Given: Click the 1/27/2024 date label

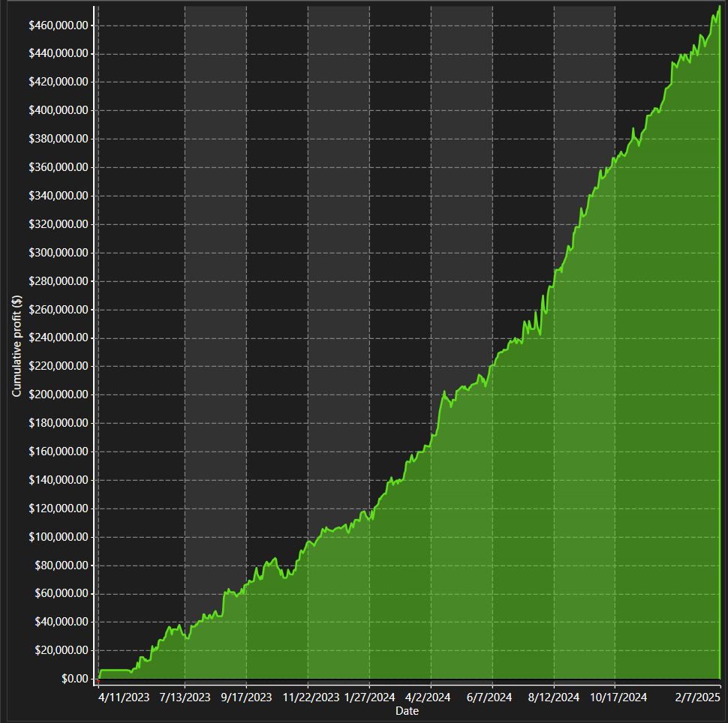Looking at the screenshot, I should [369, 697].
